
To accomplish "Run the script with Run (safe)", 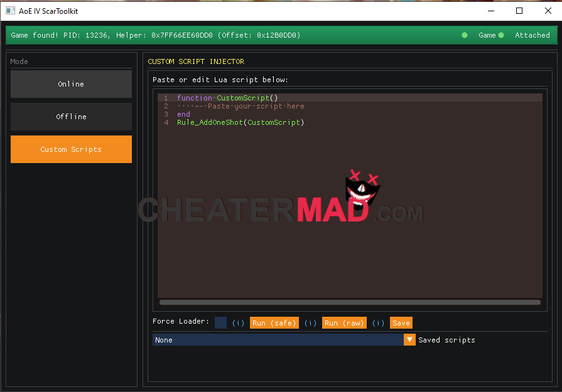I will [x=274, y=323].
